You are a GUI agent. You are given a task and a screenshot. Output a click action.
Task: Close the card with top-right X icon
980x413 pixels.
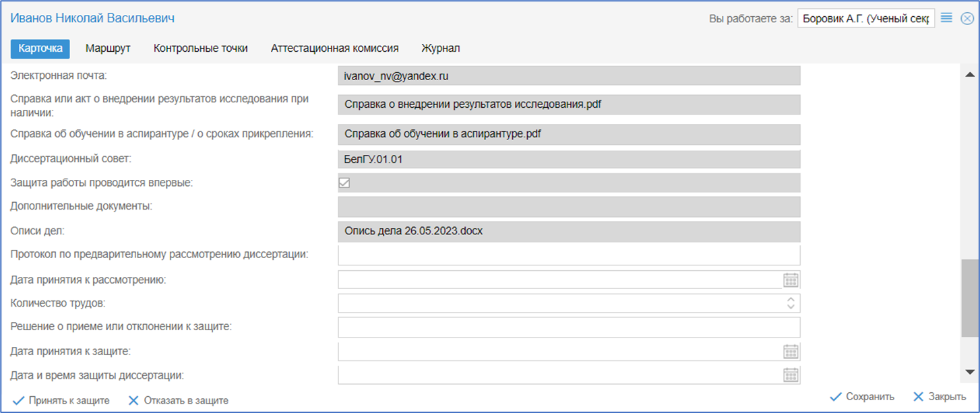click(967, 18)
